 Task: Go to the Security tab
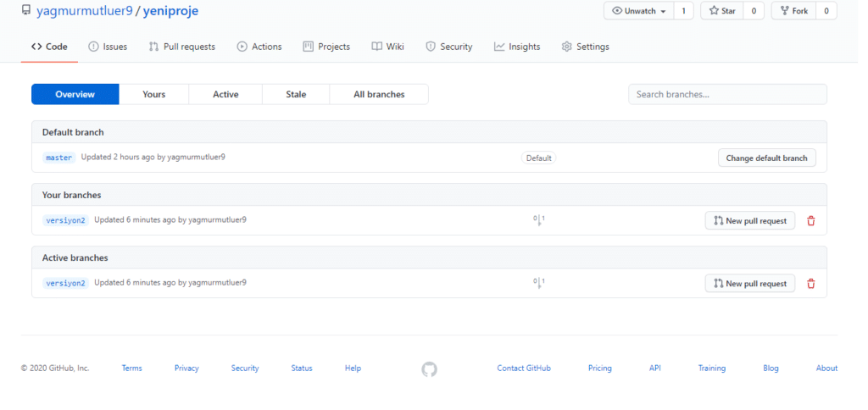click(x=449, y=47)
